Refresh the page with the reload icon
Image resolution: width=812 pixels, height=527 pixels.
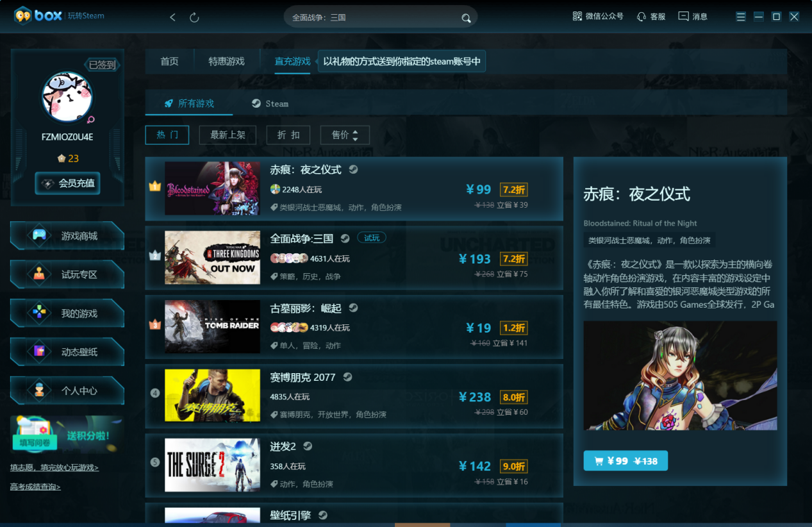194,17
